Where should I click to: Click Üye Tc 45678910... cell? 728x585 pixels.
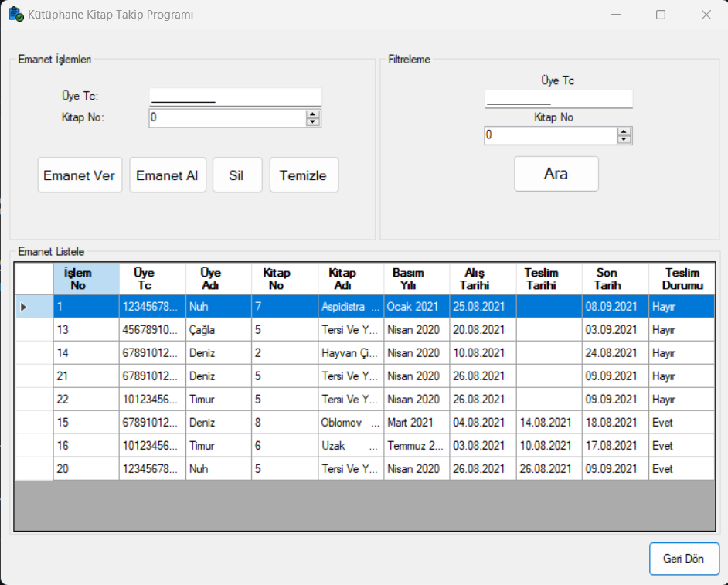[x=153, y=330]
